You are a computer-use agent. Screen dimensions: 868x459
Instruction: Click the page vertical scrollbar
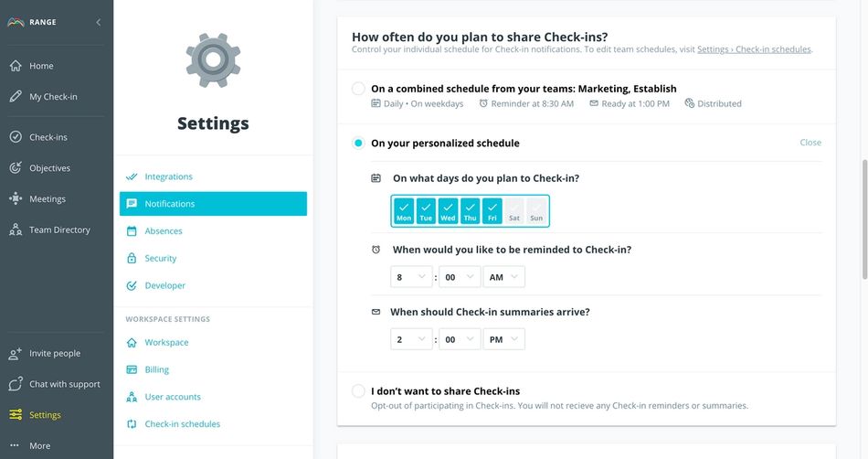pyautogui.click(x=864, y=219)
